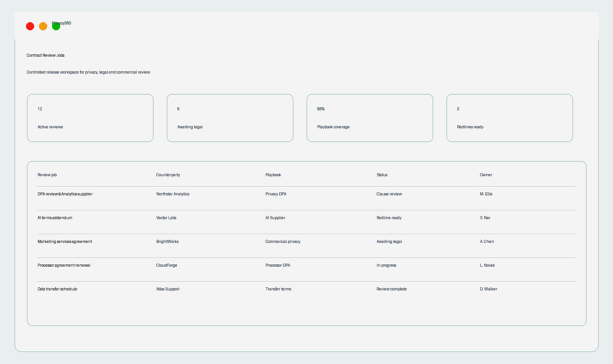Viewport: 613px width, 364px height.
Task: Open the AI terms addendum job
Action: point(55,218)
